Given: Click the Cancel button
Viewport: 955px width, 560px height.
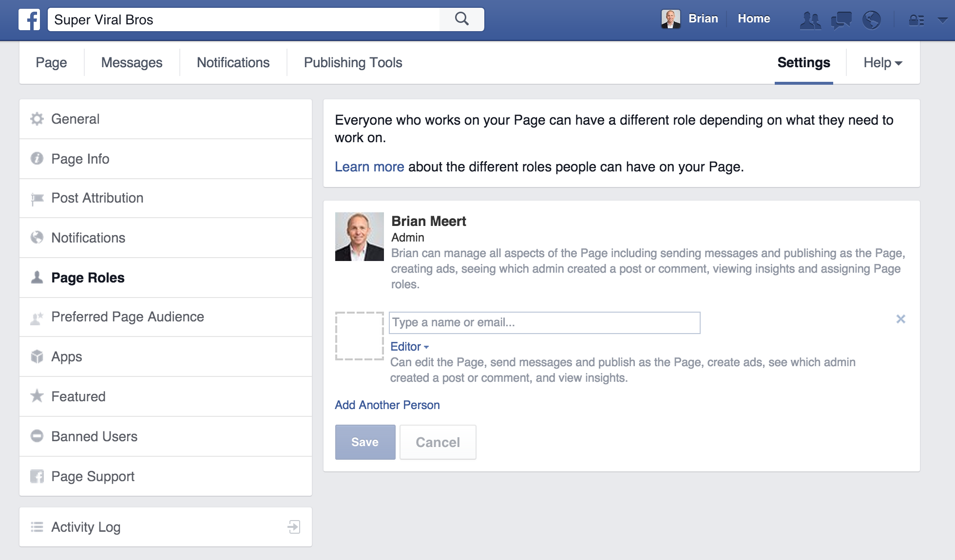Looking at the screenshot, I should coord(438,442).
